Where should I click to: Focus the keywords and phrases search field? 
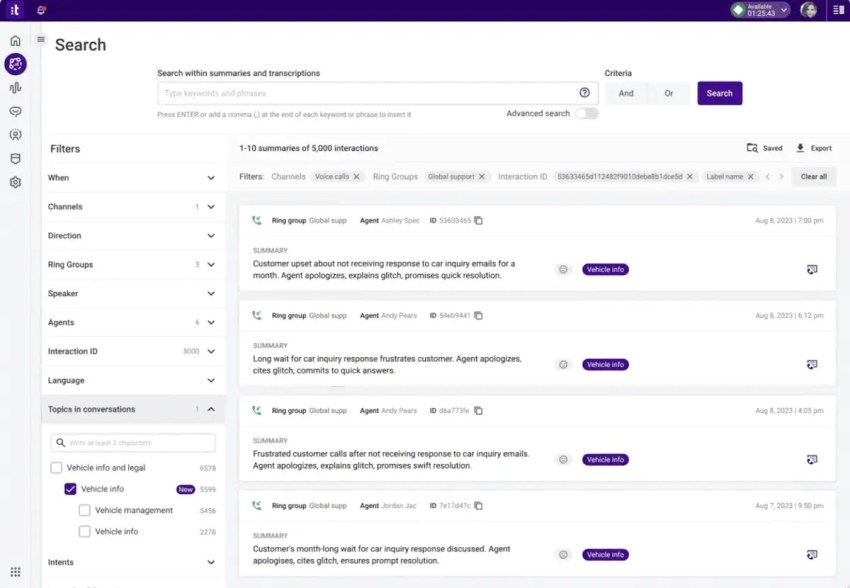pos(378,93)
